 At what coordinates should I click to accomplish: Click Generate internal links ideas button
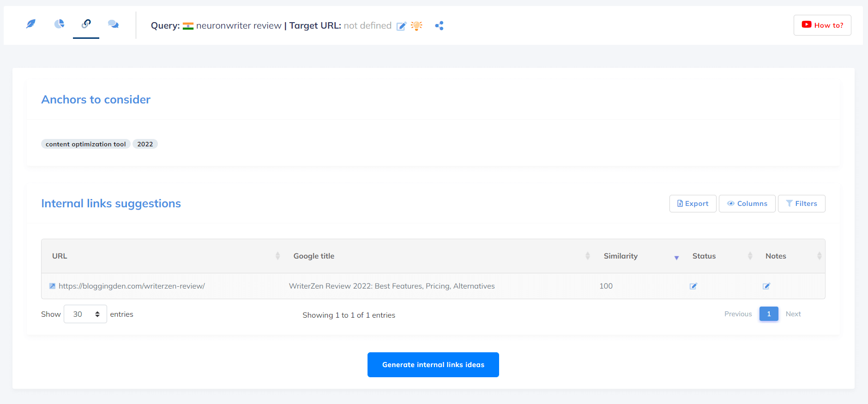point(433,365)
